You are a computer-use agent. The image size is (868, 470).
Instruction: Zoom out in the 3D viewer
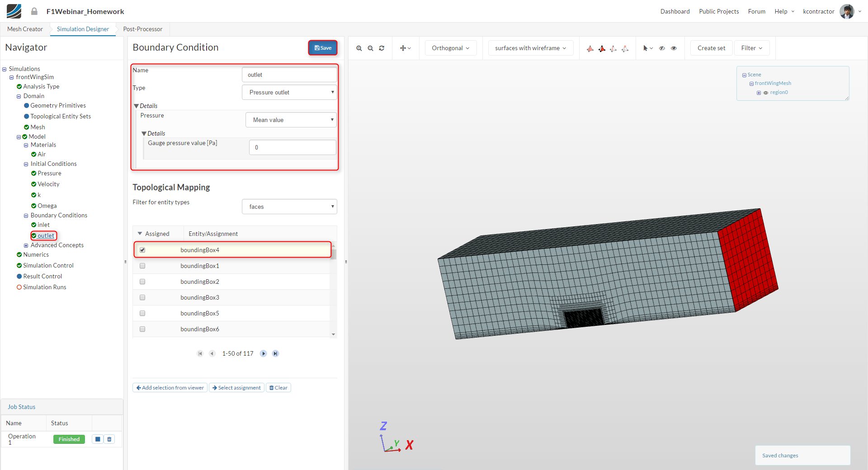pos(370,48)
